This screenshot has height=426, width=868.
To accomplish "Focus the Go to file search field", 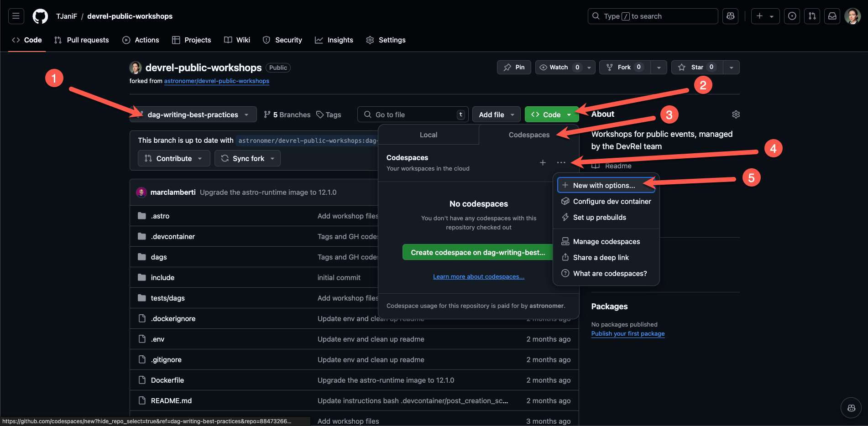I will (413, 114).
